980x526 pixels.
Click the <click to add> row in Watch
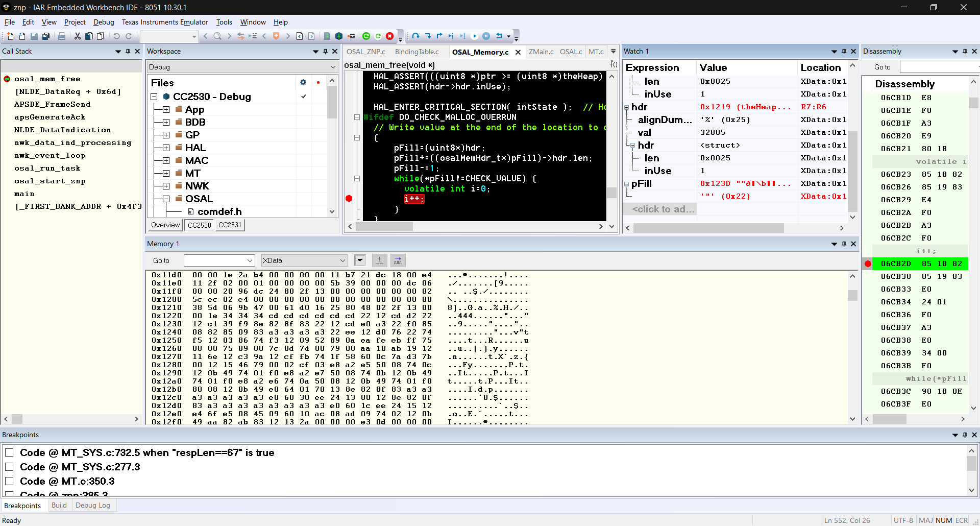[663, 209]
